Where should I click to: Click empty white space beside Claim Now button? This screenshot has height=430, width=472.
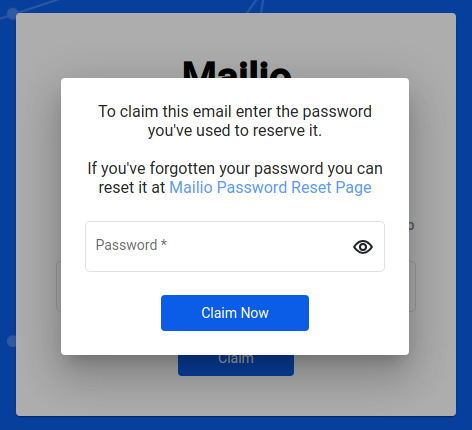(x=357, y=313)
